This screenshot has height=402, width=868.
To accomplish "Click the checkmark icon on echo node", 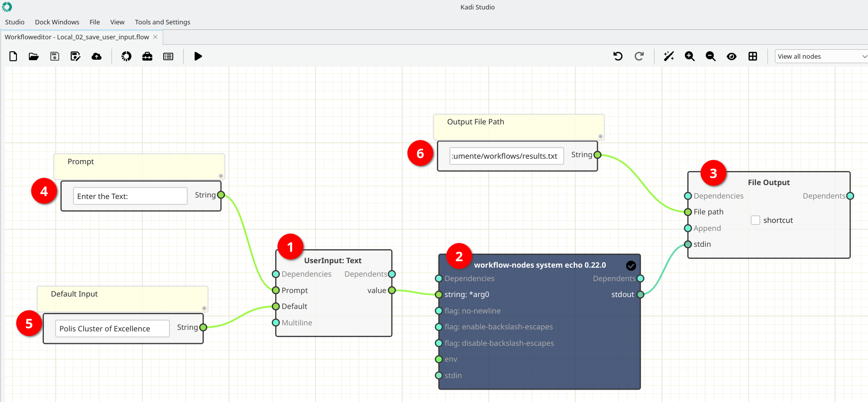I will [631, 266].
